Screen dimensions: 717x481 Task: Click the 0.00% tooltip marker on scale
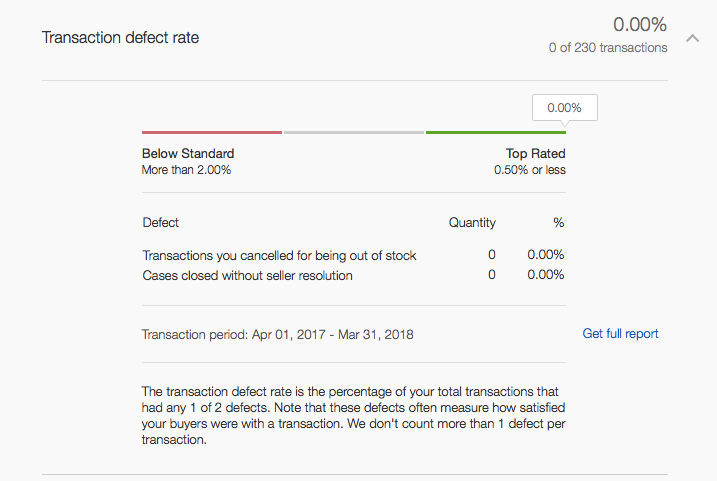point(564,107)
